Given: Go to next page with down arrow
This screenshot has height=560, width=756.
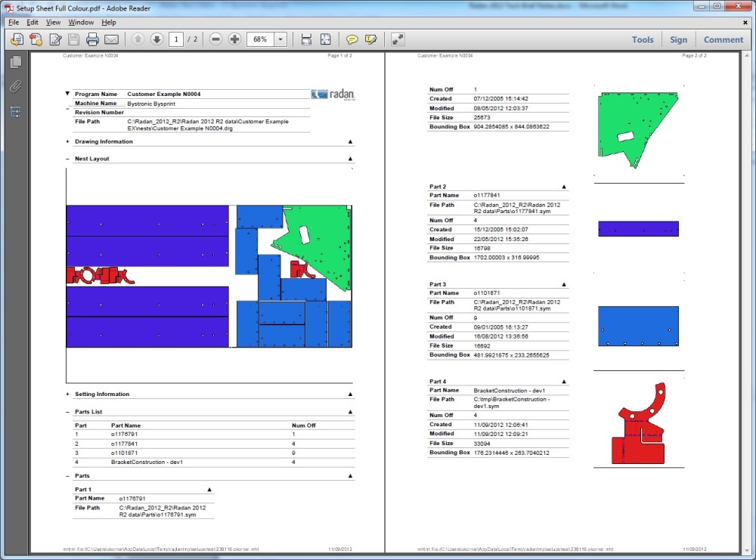Looking at the screenshot, I should tap(156, 39).
